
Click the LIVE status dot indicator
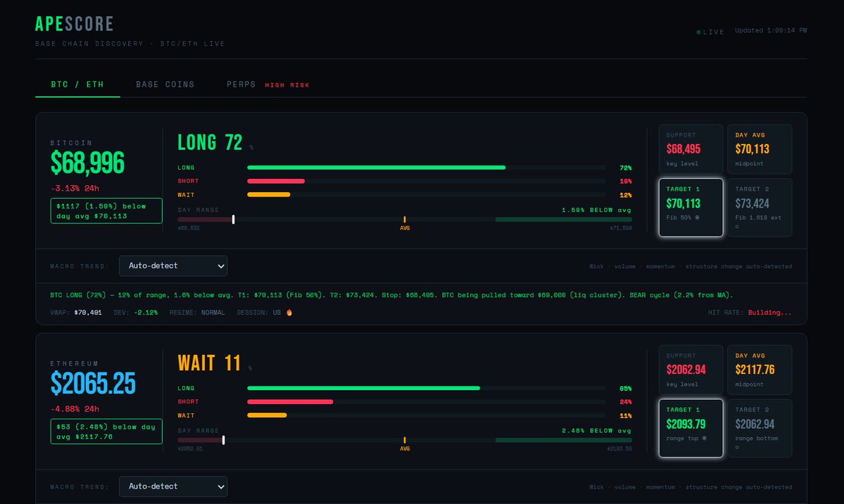point(699,32)
